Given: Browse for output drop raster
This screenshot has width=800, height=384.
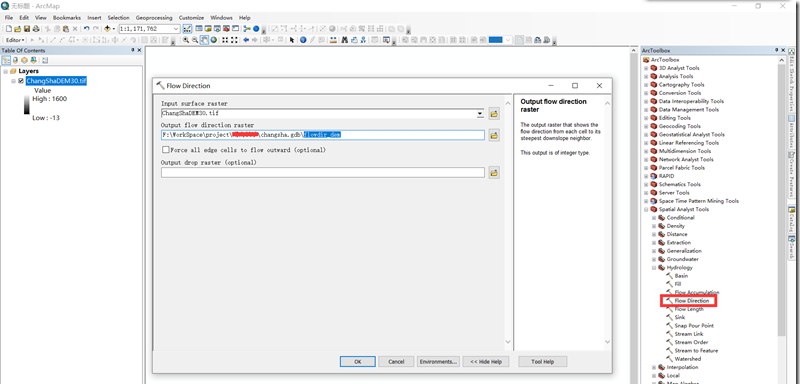Looking at the screenshot, I should click(494, 173).
